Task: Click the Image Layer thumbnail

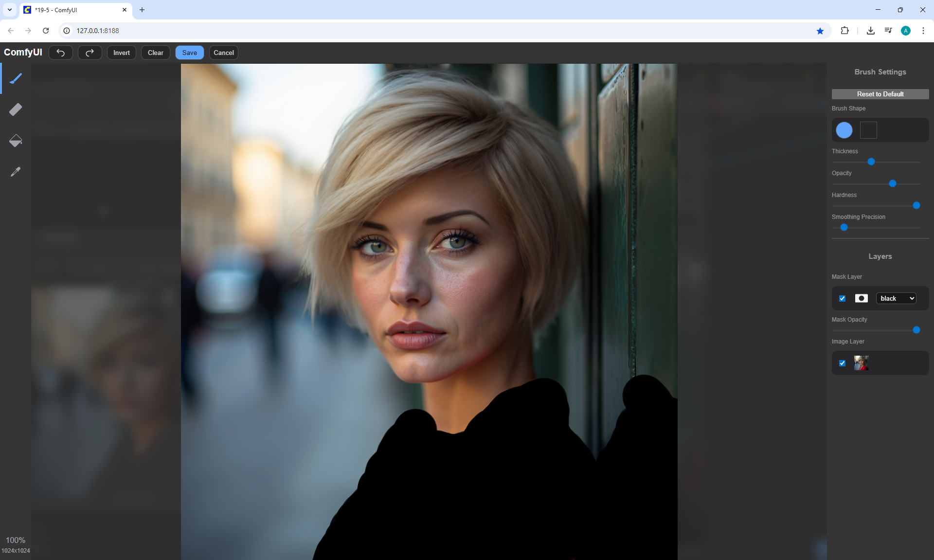Action: (x=861, y=363)
